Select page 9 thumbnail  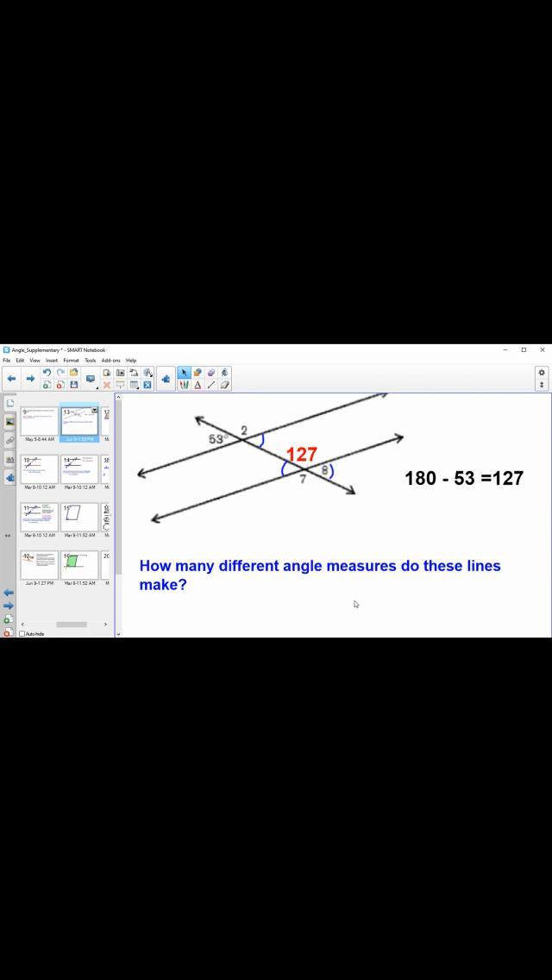39,422
